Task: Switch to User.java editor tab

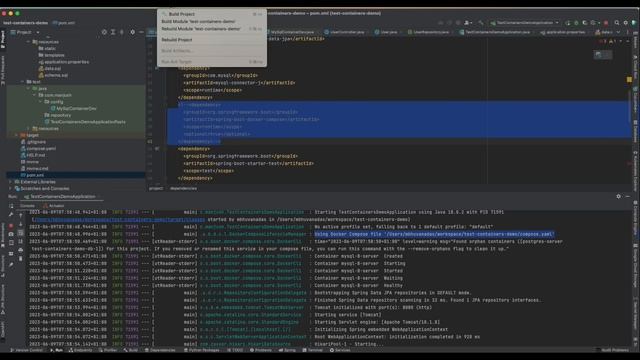Action: (x=386, y=32)
